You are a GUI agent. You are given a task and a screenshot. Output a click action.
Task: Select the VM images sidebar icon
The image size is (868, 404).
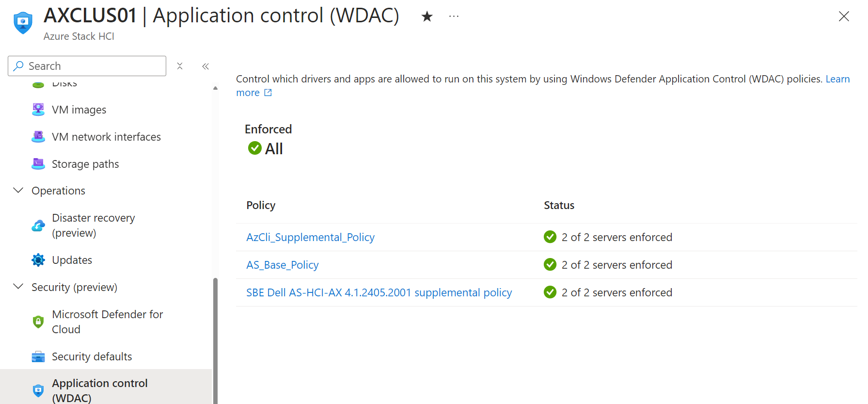pos(38,109)
